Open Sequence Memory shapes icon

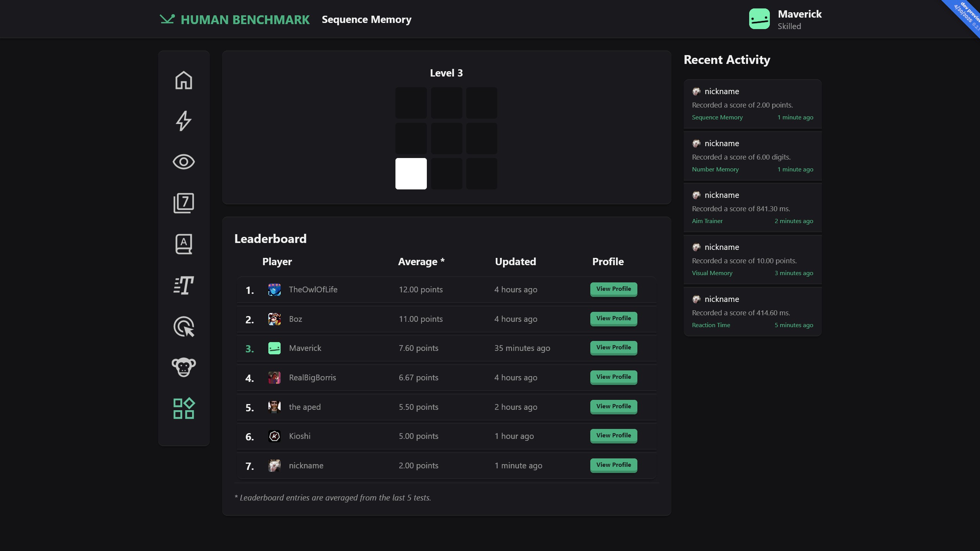tap(184, 408)
